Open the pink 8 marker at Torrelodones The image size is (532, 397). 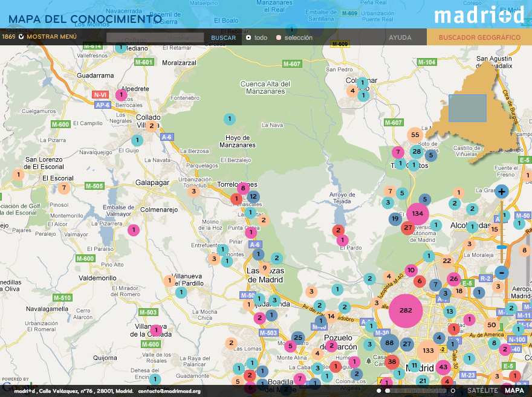pyautogui.click(x=243, y=188)
